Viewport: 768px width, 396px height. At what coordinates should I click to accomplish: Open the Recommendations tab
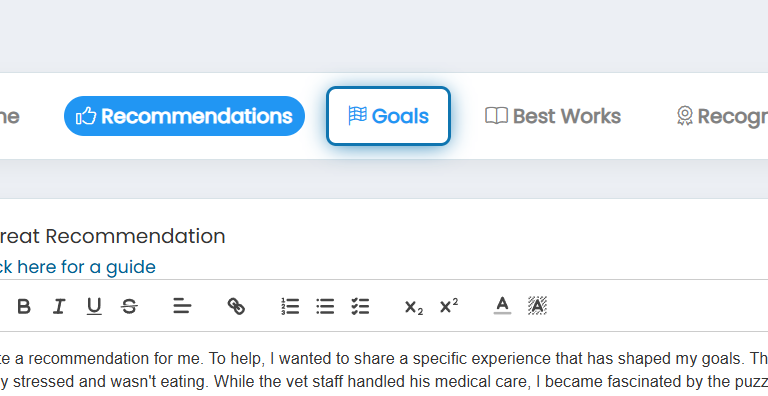click(184, 116)
